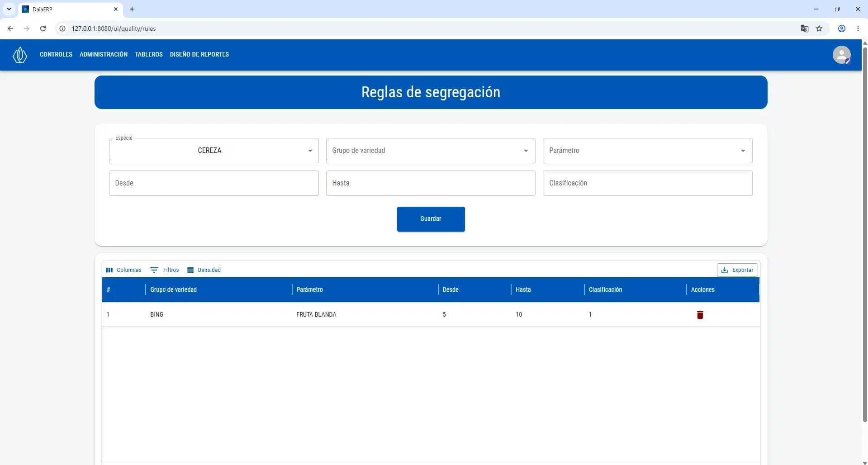868x465 pixels.
Task: Delete the BING rule with trash icon
Action: 700,315
